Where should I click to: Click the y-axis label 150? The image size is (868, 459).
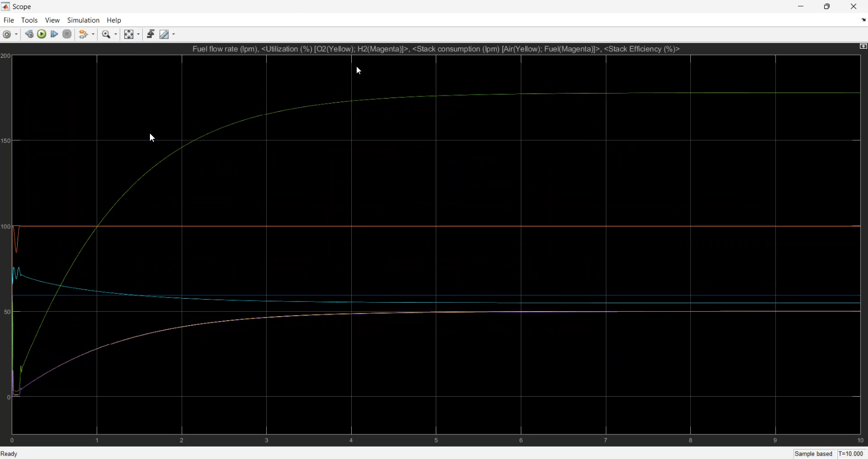pyautogui.click(x=6, y=141)
